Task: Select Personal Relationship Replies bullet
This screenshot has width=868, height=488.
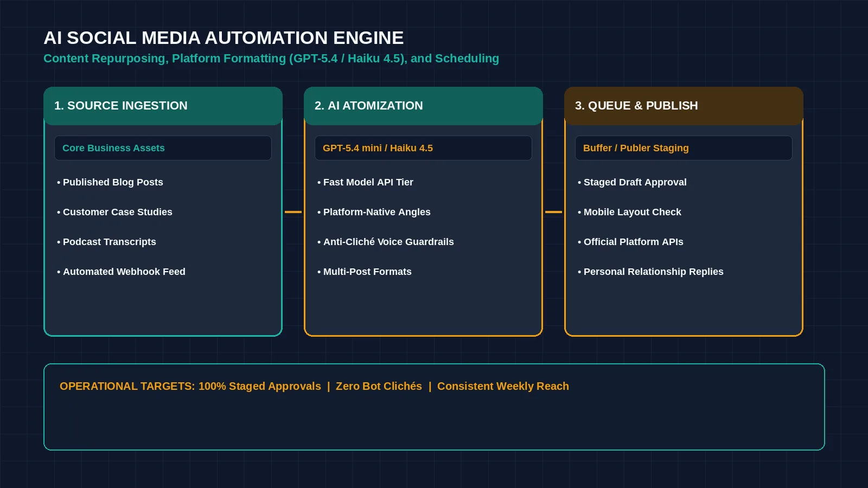Action: [x=650, y=272]
